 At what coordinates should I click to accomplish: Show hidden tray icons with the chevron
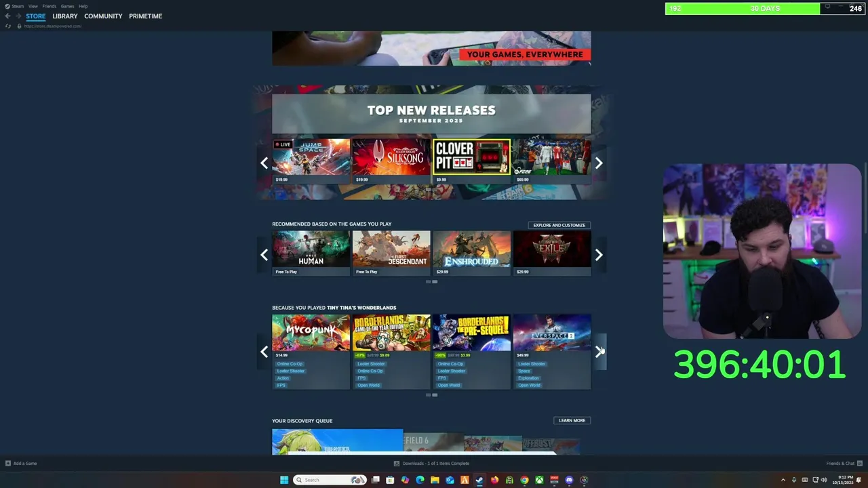coord(783,480)
